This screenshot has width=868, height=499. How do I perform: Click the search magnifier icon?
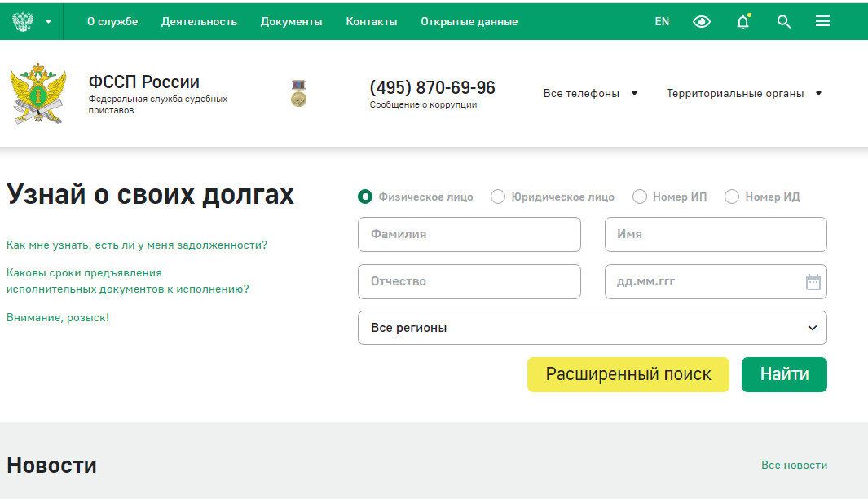(x=784, y=21)
